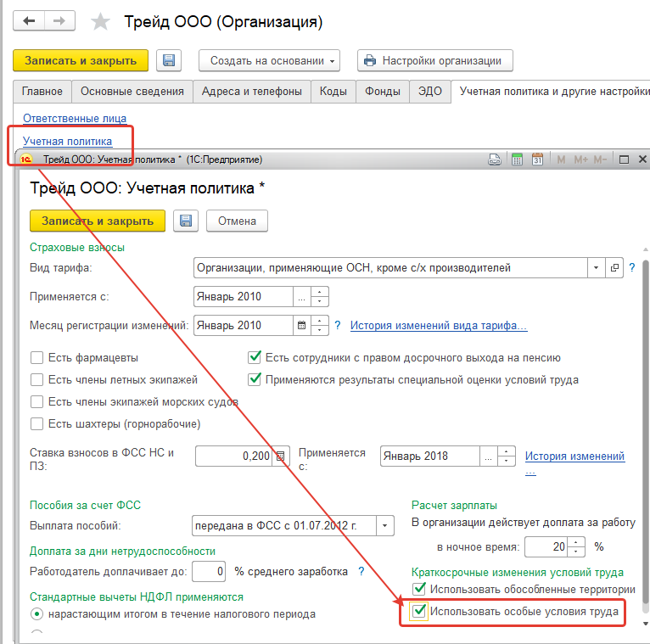This screenshot has width=650, height=644.
Task: Open 'Учетная политика и другие настройки' tab
Action: (x=552, y=91)
